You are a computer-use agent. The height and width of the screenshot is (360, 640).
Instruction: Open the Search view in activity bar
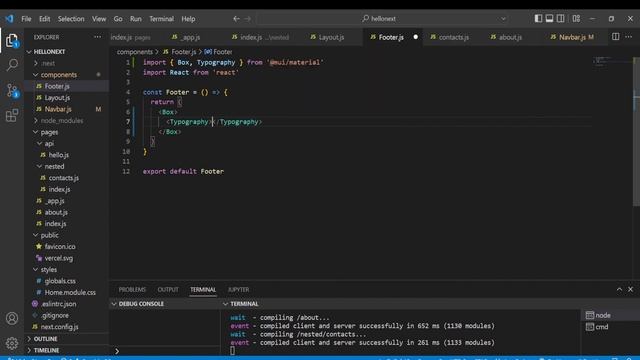click(x=12, y=65)
